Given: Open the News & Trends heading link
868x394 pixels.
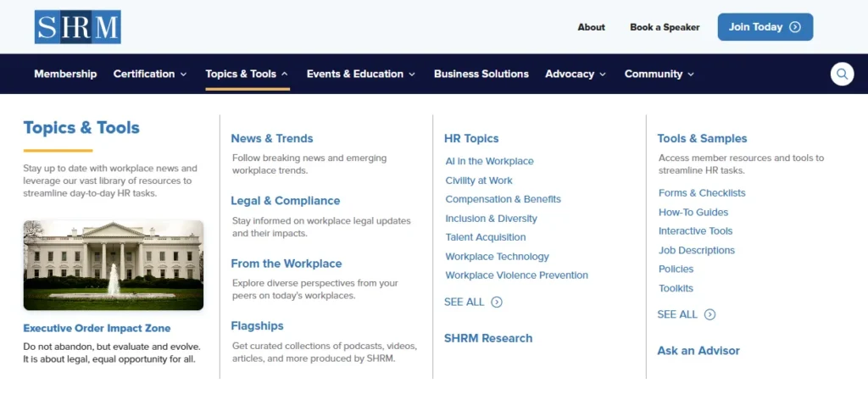Looking at the screenshot, I should [x=272, y=138].
